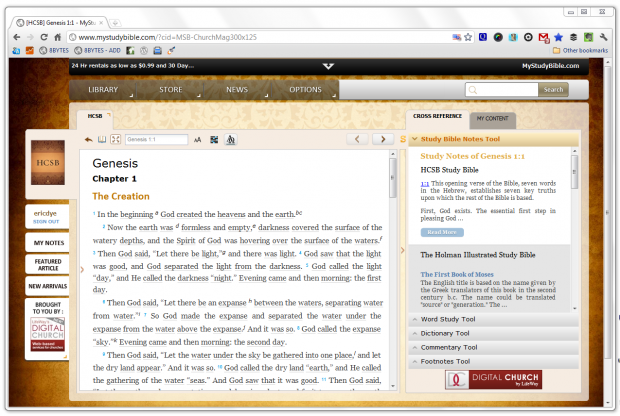This screenshot has width=620, height=416.
Task: Click the Digital Church sponsor image in sidebar
Action: (47, 335)
